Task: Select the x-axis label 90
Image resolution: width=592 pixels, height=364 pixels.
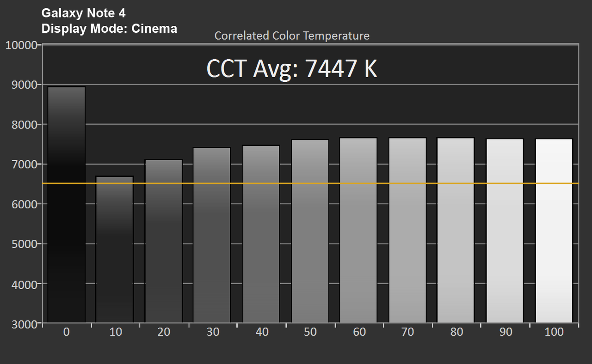Action: coord(506,332)
